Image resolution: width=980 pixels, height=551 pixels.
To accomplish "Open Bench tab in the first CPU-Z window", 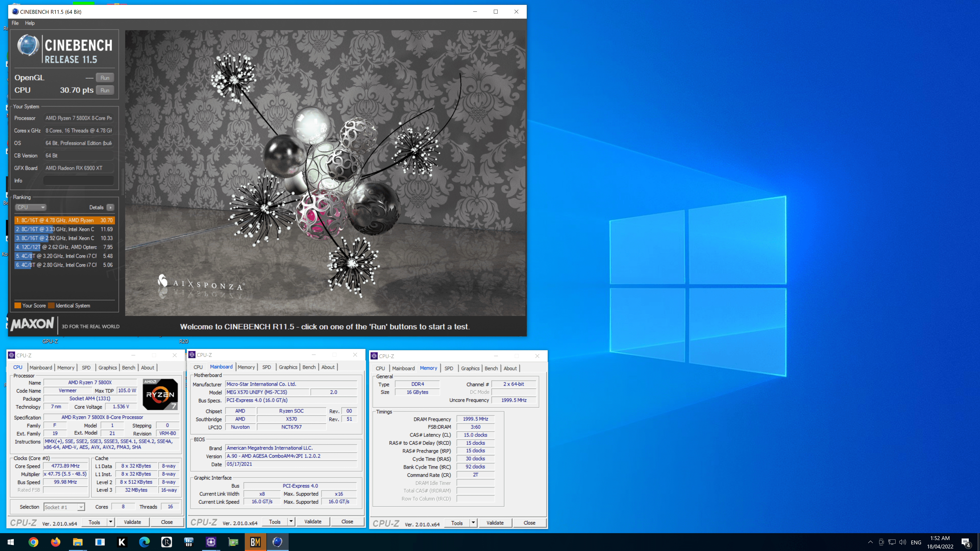I will point(129,367).
